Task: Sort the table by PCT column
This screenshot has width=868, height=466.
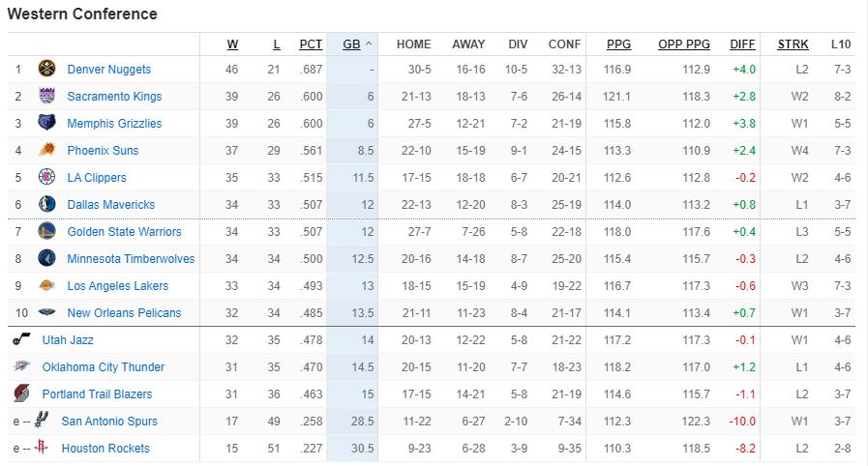Action: point(311,44)
